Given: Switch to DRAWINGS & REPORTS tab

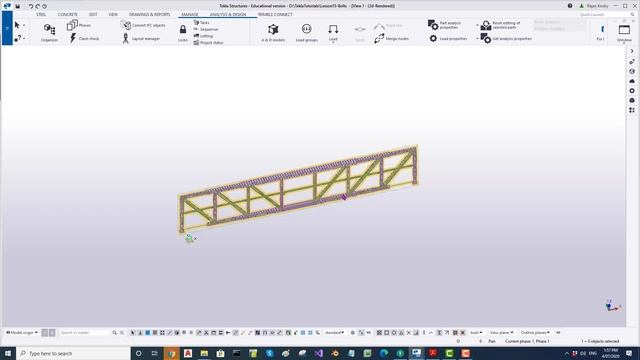Looking at the screenshot, I should click(x=149, y=14).
